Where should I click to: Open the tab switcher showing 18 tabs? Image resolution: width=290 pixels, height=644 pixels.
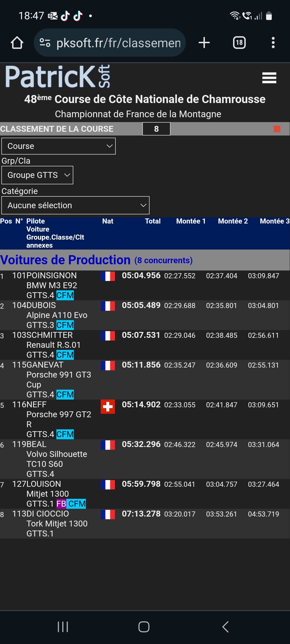pos(239,43)
